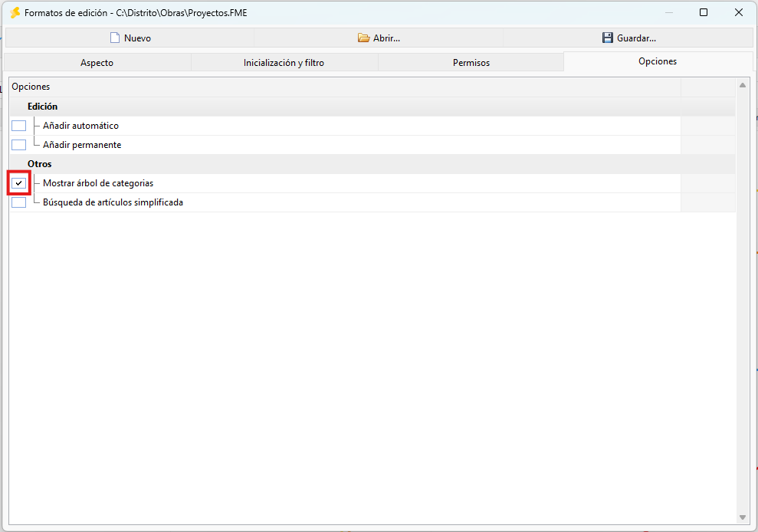758x532 pixels.
Task: Select the Añadir permanente row label
Action: coord(82,145)
